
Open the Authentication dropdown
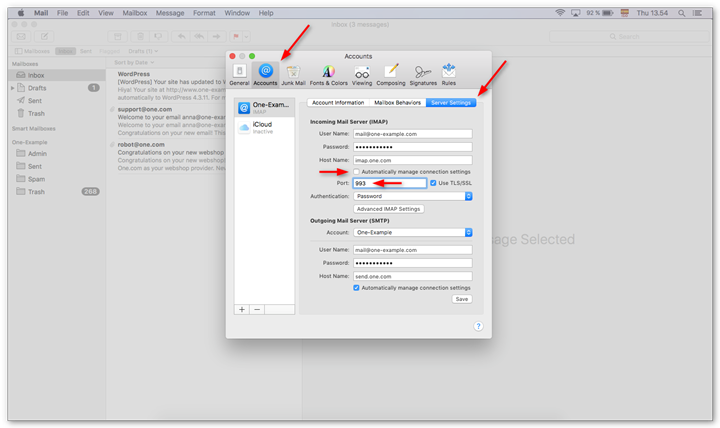[x=413, y=196]
